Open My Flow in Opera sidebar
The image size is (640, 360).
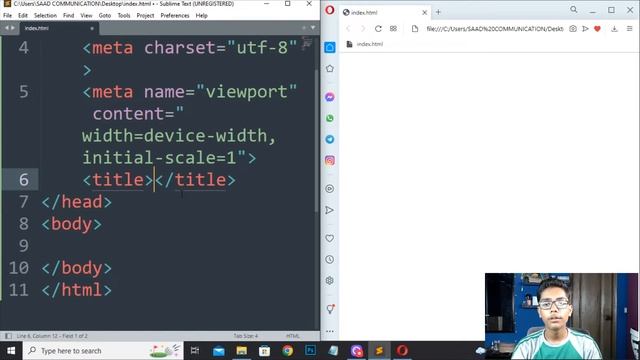tap(329, 210)
